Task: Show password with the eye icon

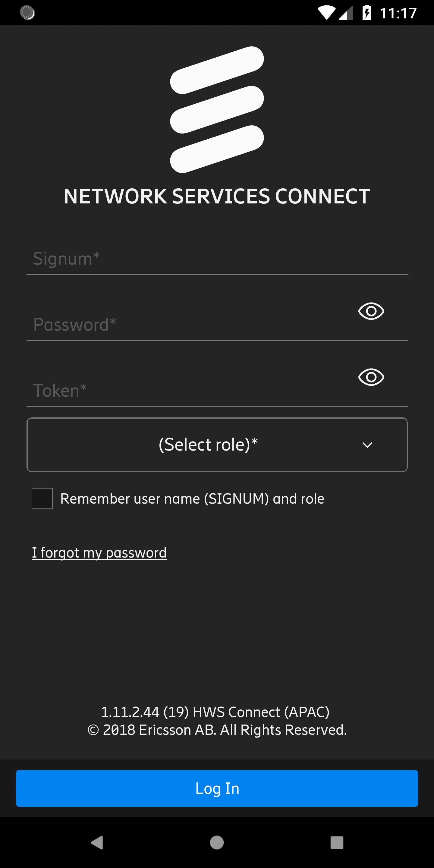Action: coord(371,311)
